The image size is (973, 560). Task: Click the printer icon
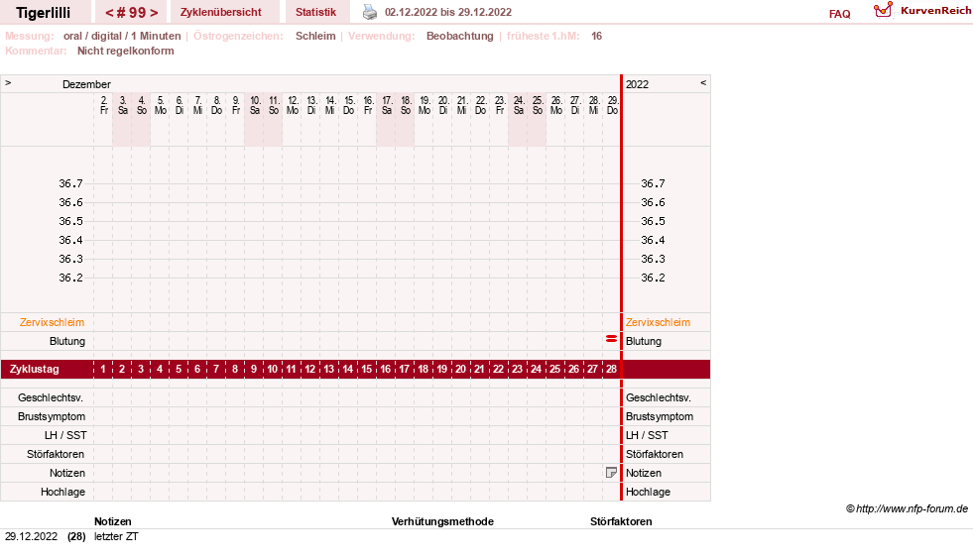pyautogui.click(x=370, y=12)
